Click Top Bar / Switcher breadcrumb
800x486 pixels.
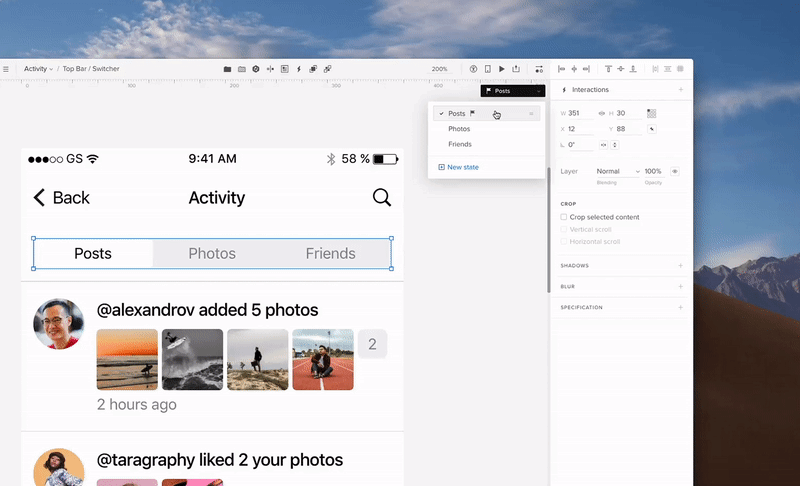pyautogui.click(x=91, y=69)
